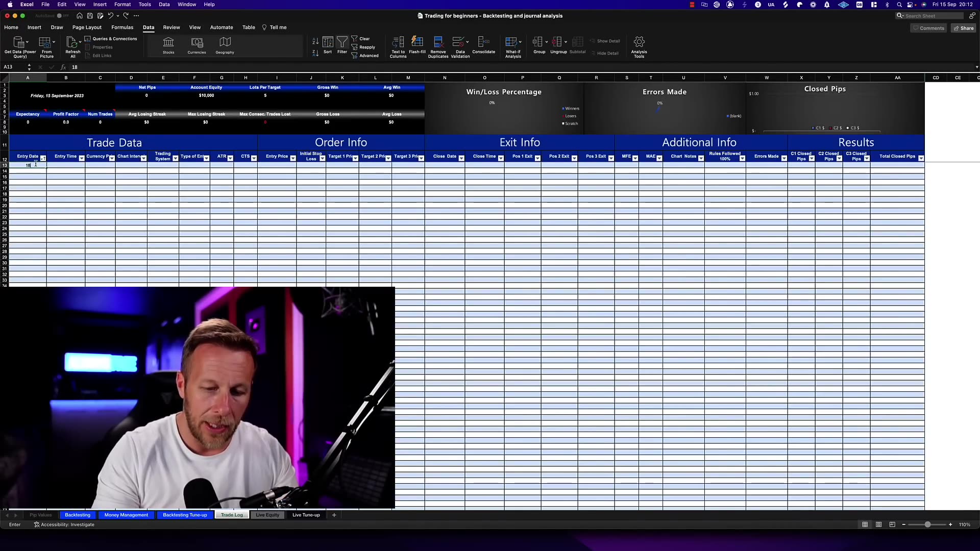This screenshot has height=551, width=980.
Task: Switch to Page Layout view in status bar
Action: click(878, 524)
